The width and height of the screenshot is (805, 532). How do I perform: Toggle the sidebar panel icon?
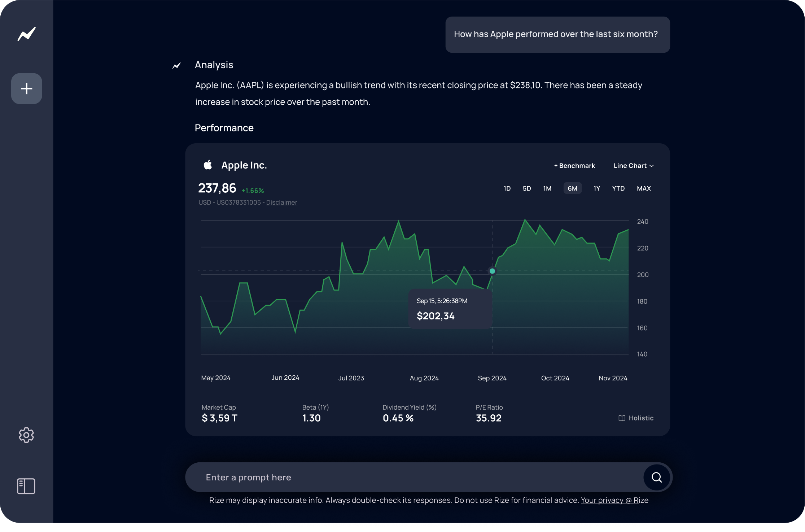(x=26, y=486)
